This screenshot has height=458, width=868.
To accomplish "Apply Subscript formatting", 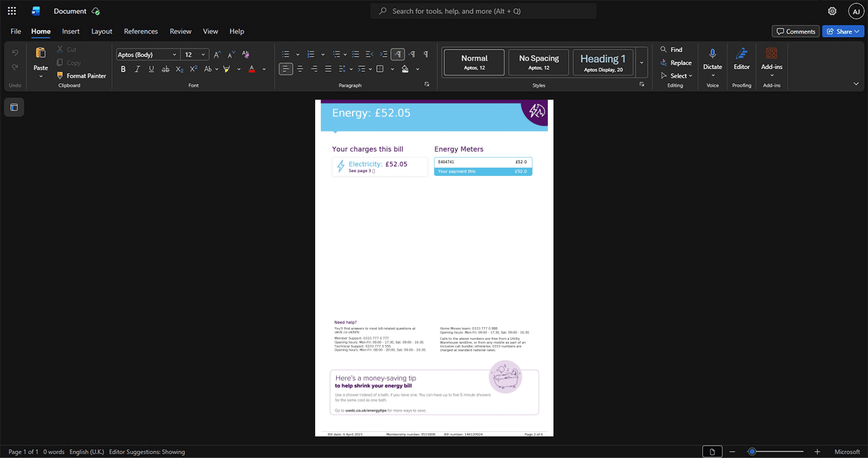I will [179, 69].
